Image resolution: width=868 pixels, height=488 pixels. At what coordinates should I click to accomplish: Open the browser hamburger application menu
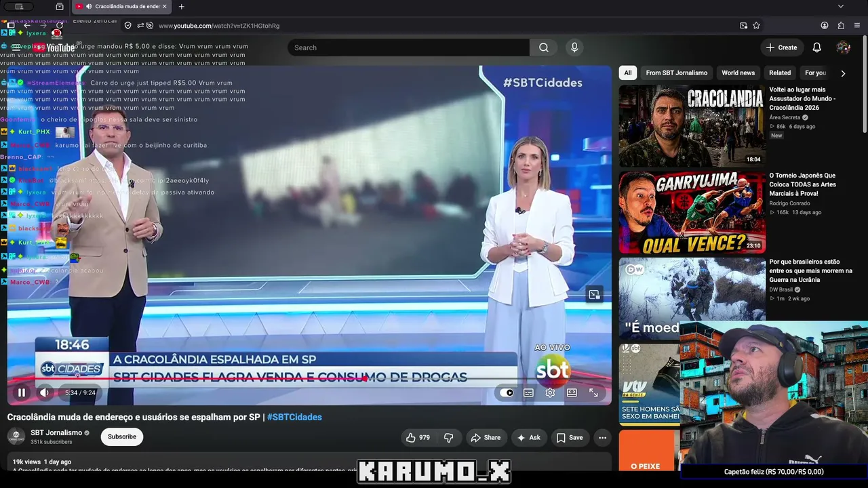pos(857,26)
